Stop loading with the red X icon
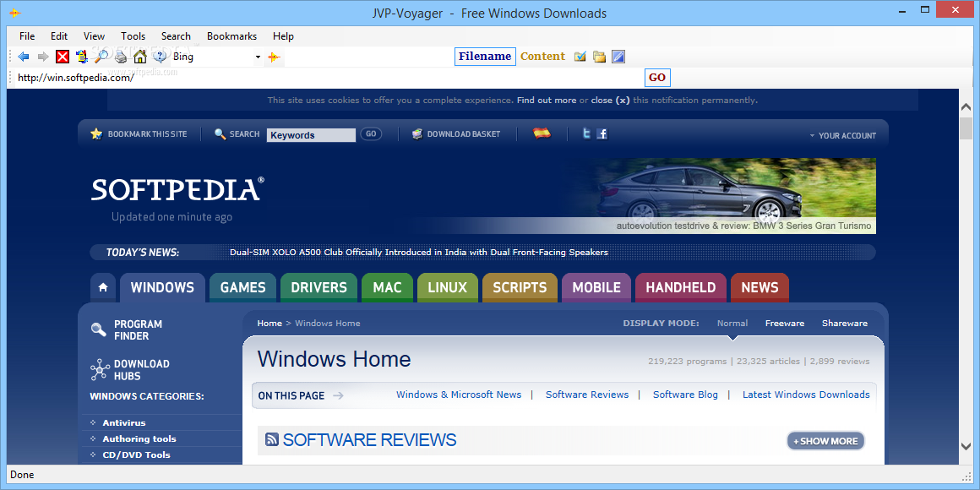Screen dimensions: 980x490 point(63,57)
